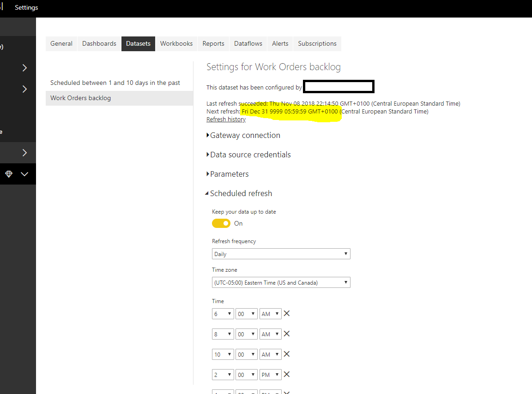Select Work Orders backlog dataset
Viewport: 532px width, 394px height.
point(120,98)
